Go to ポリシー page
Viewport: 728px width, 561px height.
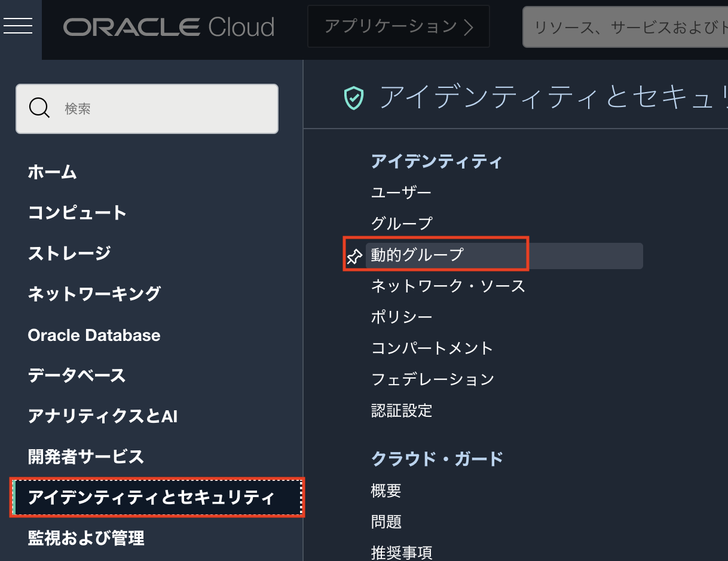(x=401, y=317)
